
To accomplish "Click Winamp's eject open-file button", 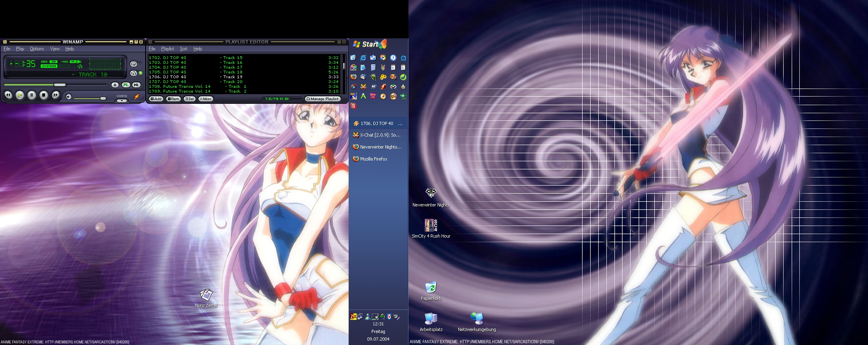I will 115,85.
